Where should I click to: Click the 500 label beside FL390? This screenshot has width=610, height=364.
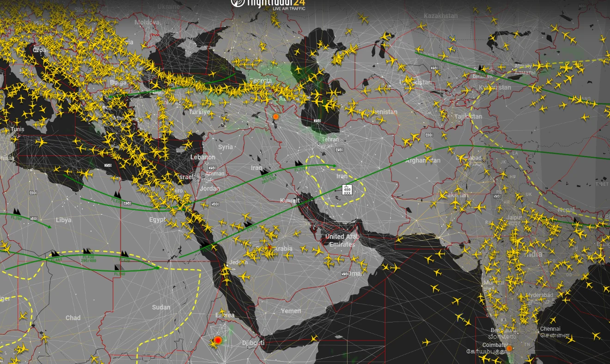[x=33, y=218]
